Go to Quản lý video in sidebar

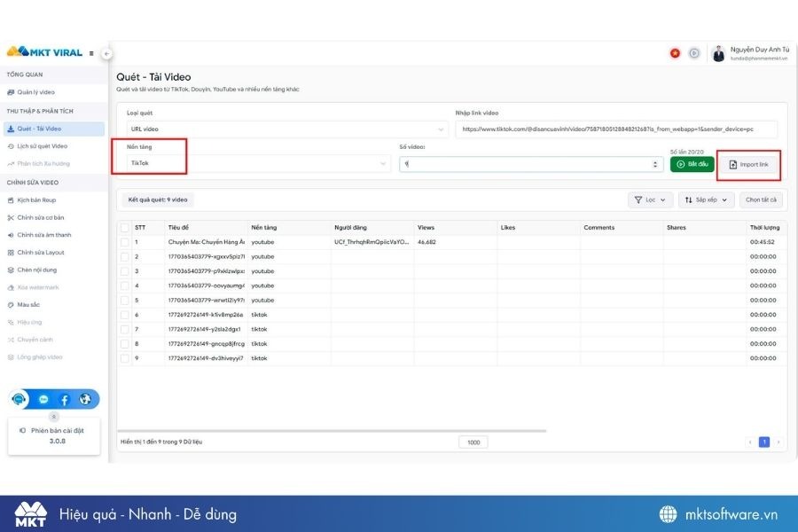(x=35, y=92)
